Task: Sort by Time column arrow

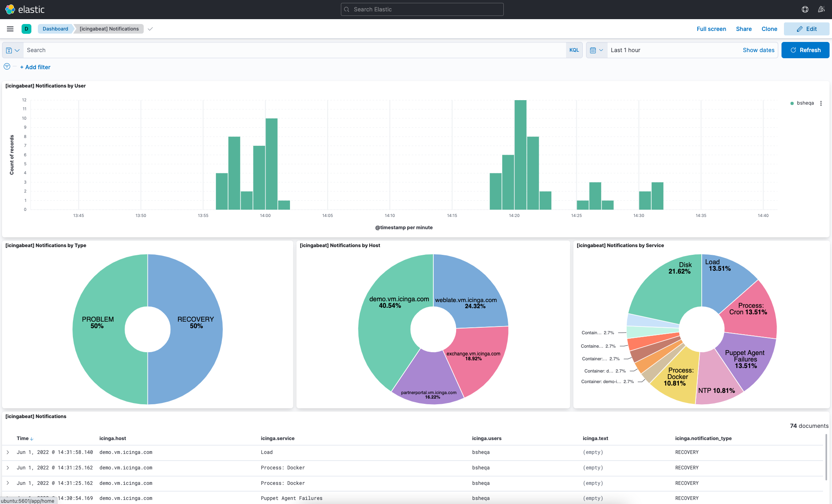Action: click(x=32, y=439)
